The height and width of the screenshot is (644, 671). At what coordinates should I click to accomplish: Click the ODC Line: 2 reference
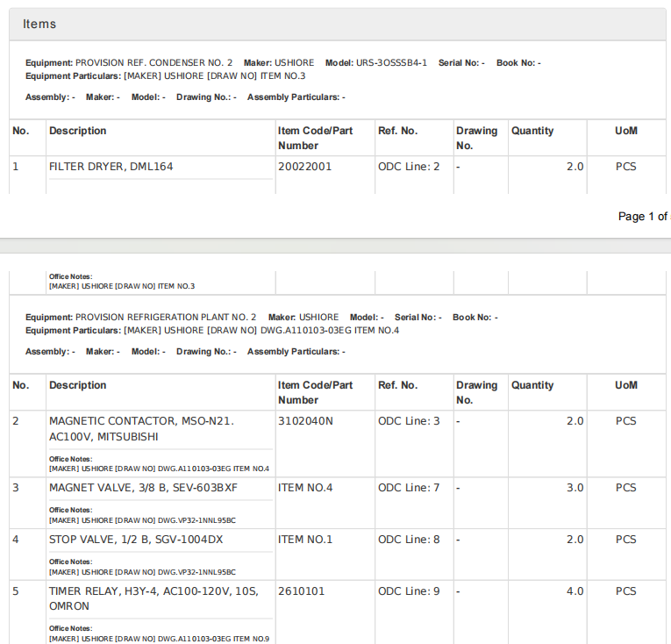point(409,167)
